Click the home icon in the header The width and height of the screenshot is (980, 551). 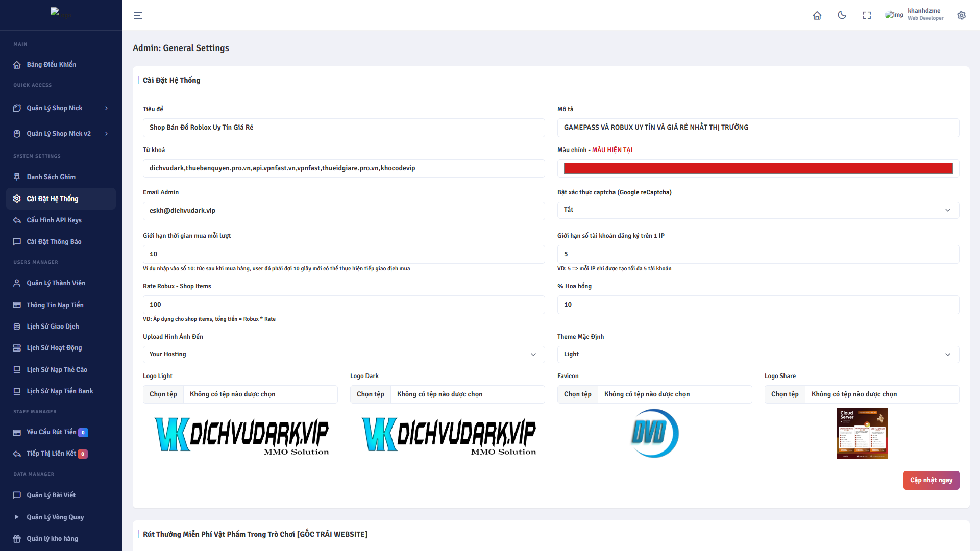click(x=817, y=15)
